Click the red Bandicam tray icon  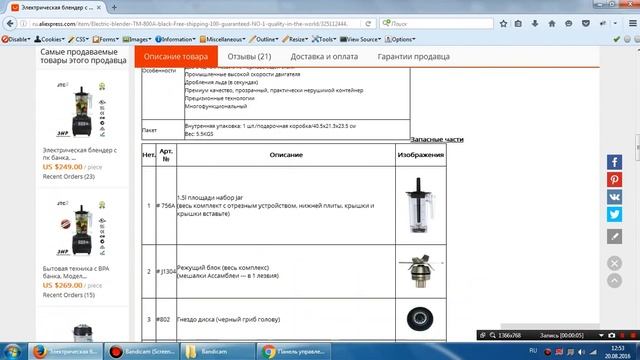click(x=548, y=352)
